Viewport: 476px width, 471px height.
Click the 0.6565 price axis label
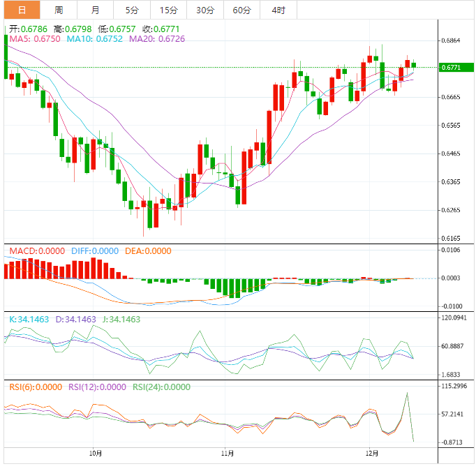click(x=451, y=126)
